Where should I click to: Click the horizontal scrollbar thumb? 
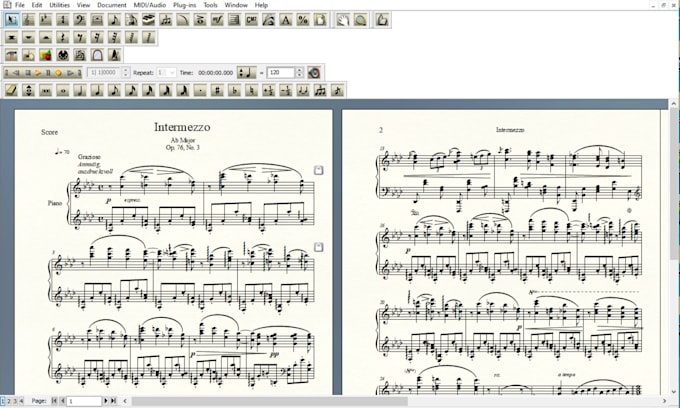point(270,401)
